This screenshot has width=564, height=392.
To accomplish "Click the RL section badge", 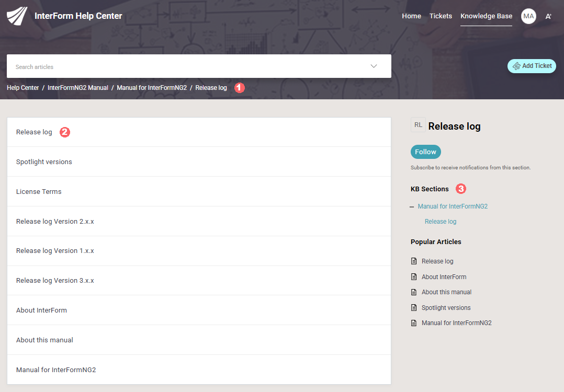I will pyautogui.click(x=418, y=125).
